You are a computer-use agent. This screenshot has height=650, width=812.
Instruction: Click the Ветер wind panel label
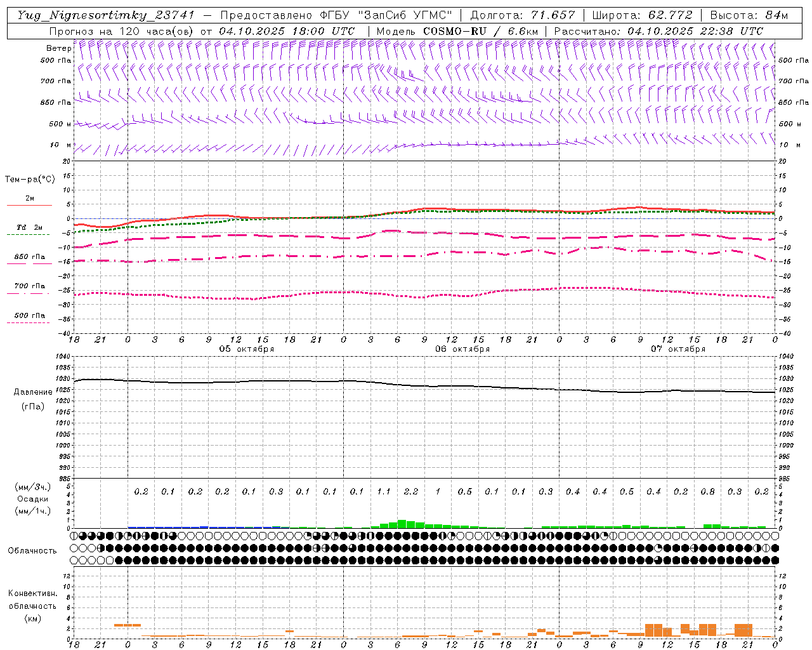pyautogui.click(x=58, y=48)
